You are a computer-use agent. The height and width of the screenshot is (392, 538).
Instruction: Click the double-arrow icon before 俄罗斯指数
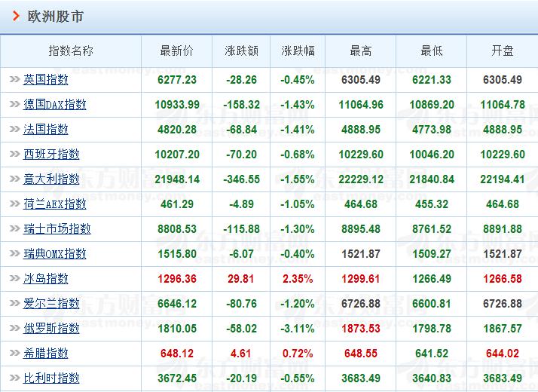[14, 328]
